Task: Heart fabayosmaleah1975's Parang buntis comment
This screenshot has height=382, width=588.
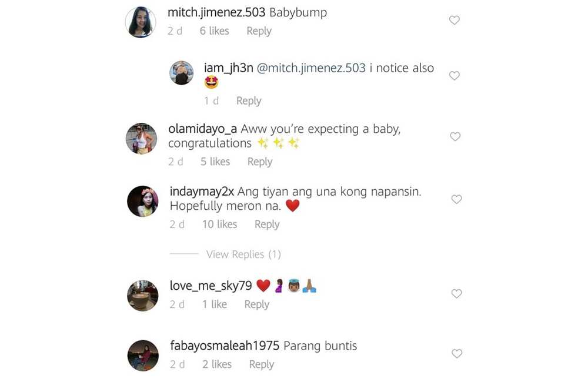Action: [x=456, y=354]
